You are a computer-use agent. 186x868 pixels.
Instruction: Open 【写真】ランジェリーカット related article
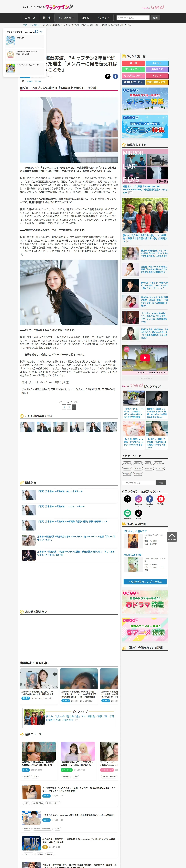click(61, 506)
